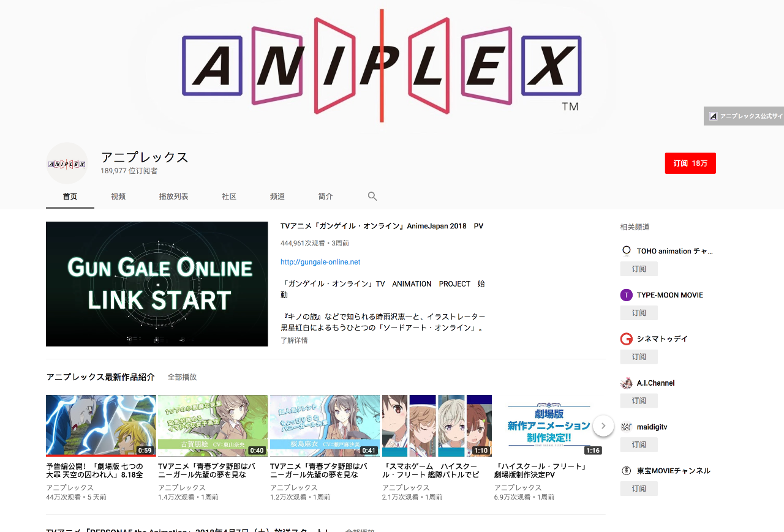Open the 播放列表 tab
This screenshot has width=784, height=532.
click(x=173, y=197)
